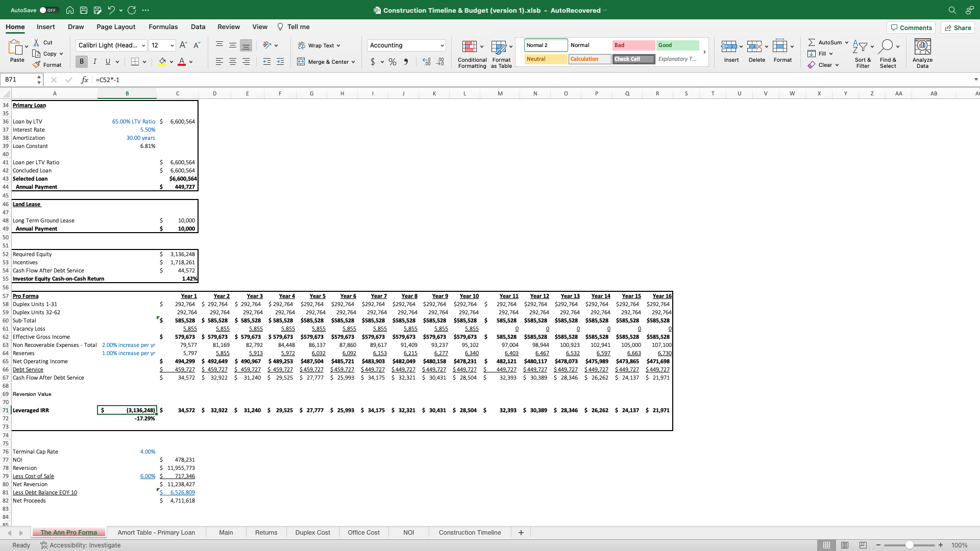Toggle Bold formatting button
The width and height of the screenshot is (980, 551).
click(81, 62)
